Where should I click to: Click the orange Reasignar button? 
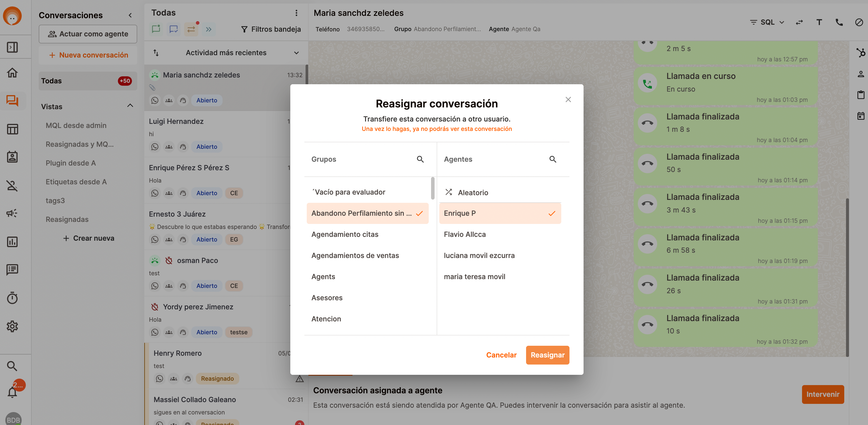click(x=547, y=355)
